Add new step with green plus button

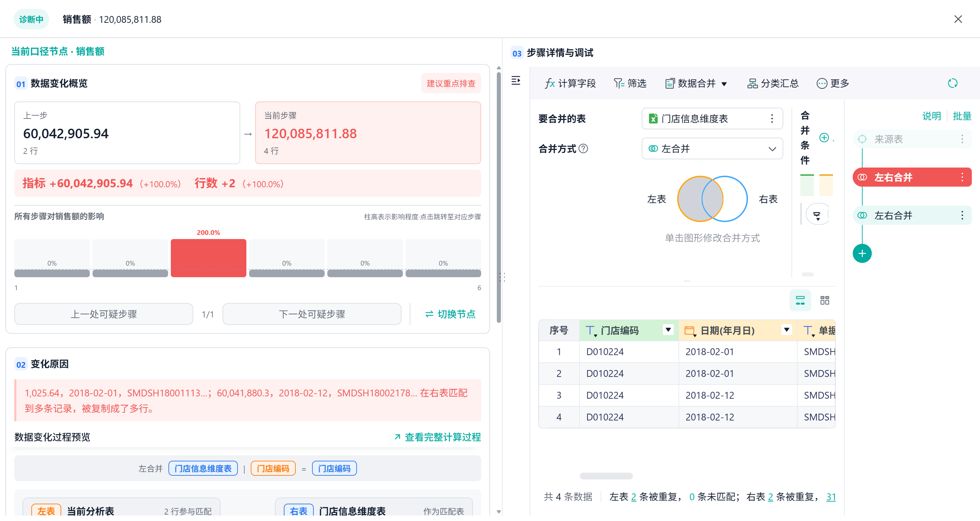click(x=862, y=254)
